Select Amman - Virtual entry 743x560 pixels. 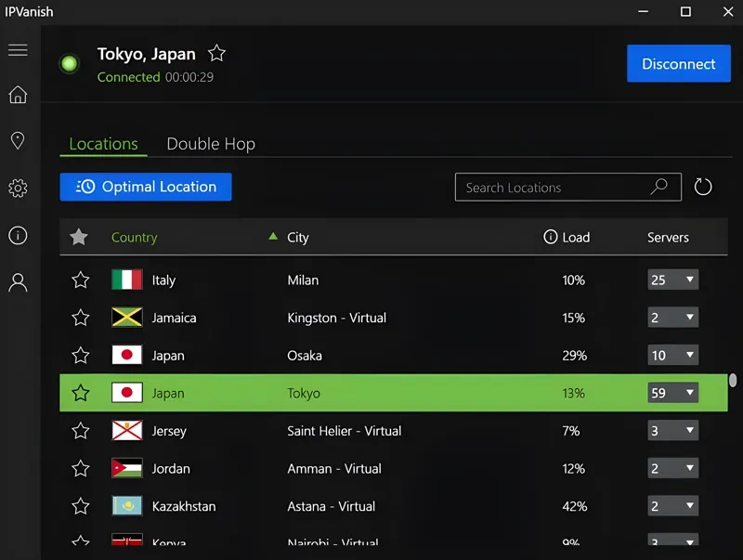pyautogui.click(x=334, y=469)
